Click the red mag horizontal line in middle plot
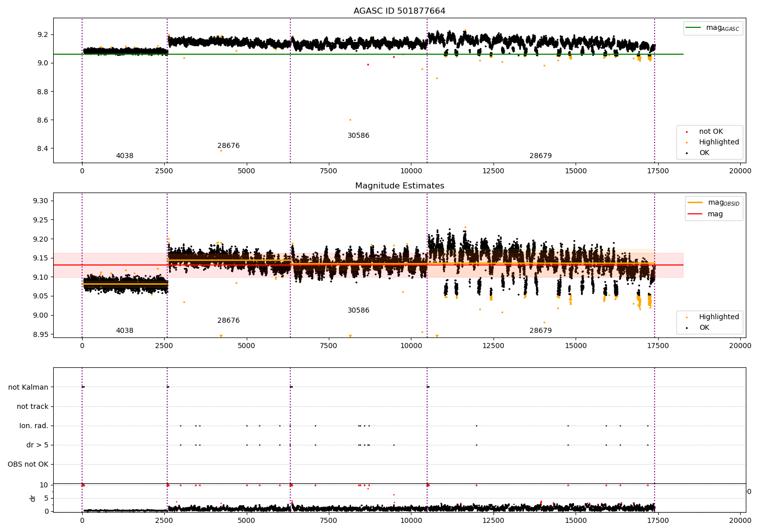The height and width of the screenshot is (532, 760). [368, 265]
